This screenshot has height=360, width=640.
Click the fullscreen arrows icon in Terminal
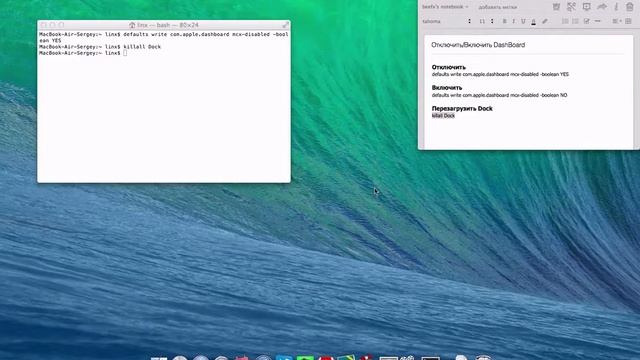point(285,25)
